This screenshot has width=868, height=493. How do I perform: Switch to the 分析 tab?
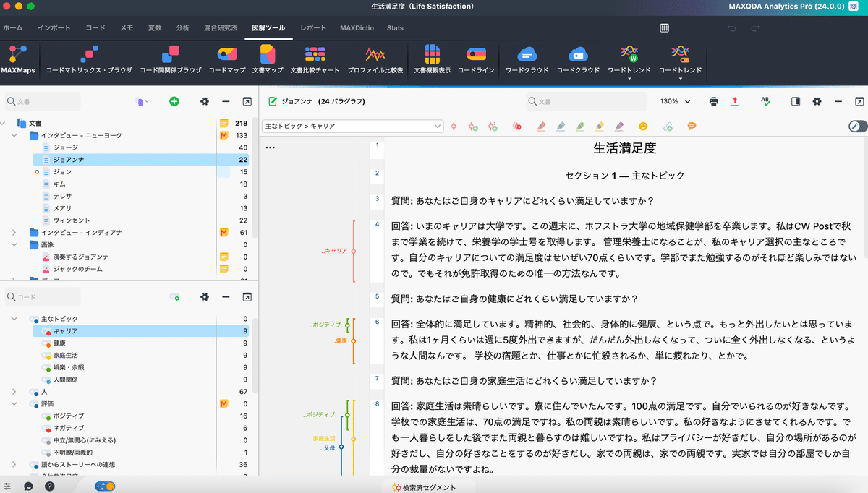(x=183, y=28)
